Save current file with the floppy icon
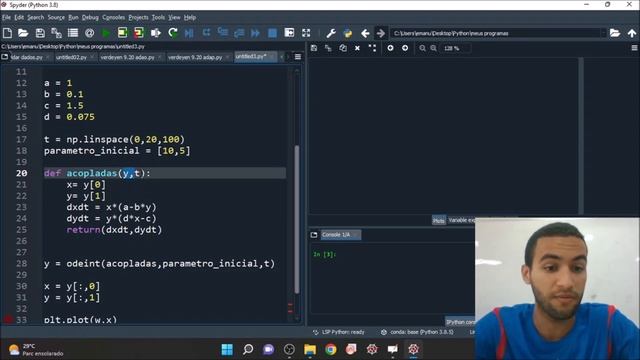640x360 pixels. tap(40, 33)
